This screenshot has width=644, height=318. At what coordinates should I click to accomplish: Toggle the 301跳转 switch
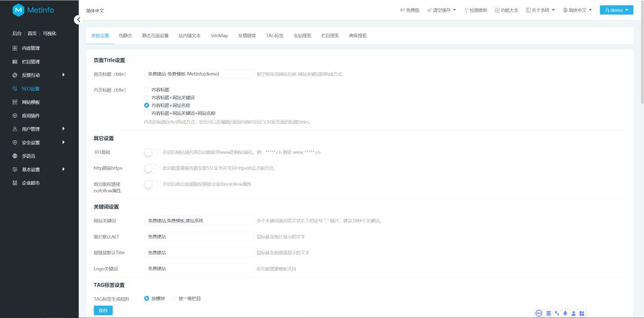151,152
